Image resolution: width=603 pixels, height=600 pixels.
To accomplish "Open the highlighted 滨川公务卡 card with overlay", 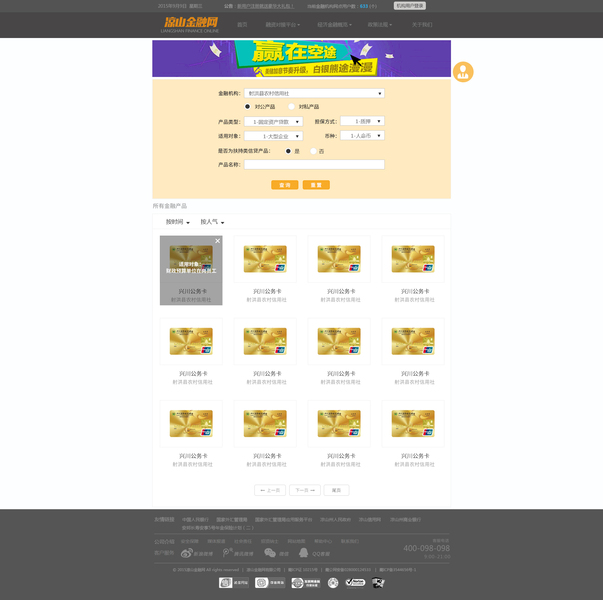I will coord(191,270).
